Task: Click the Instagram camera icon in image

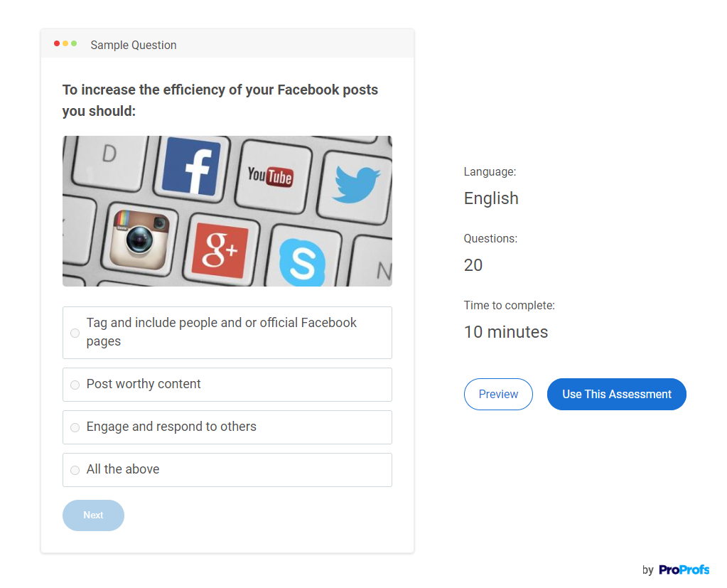Action: pyautogui.click(x=139, y=239)
